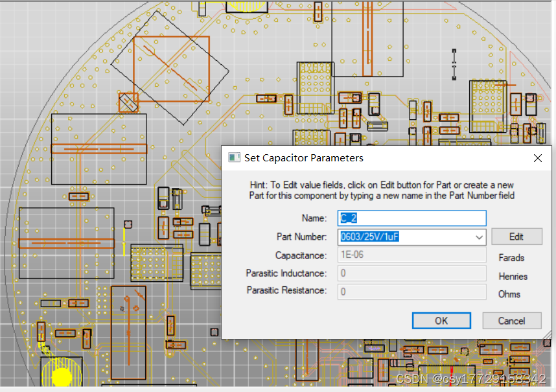Click the yellow filled circular pad at bottom left
The height and width of the screenshot is (392, 556).
pos(62,376)
